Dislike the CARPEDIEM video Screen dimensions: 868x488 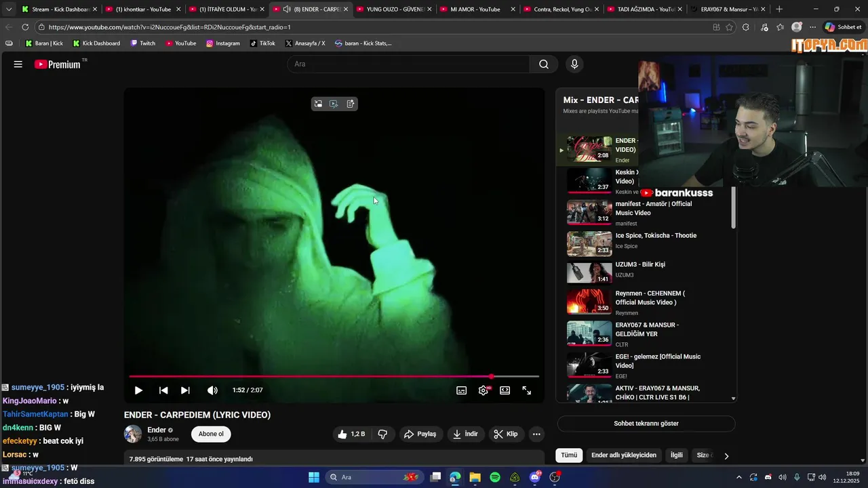click(x=383, y=434)
